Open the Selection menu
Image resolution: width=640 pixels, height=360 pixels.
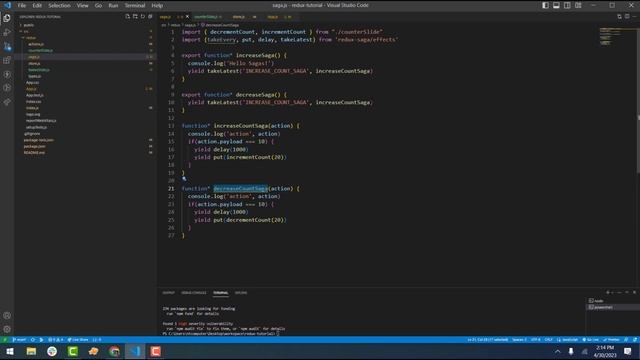tap(59, 5)
